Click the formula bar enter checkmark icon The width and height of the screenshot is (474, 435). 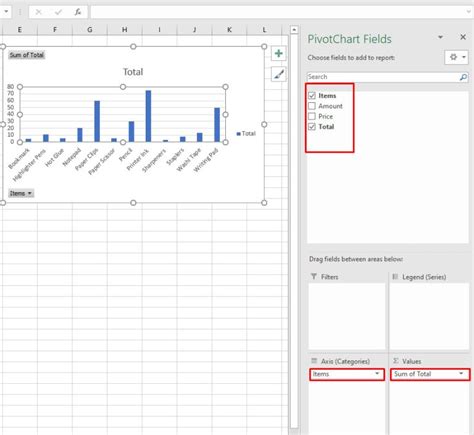pos(58,12)
